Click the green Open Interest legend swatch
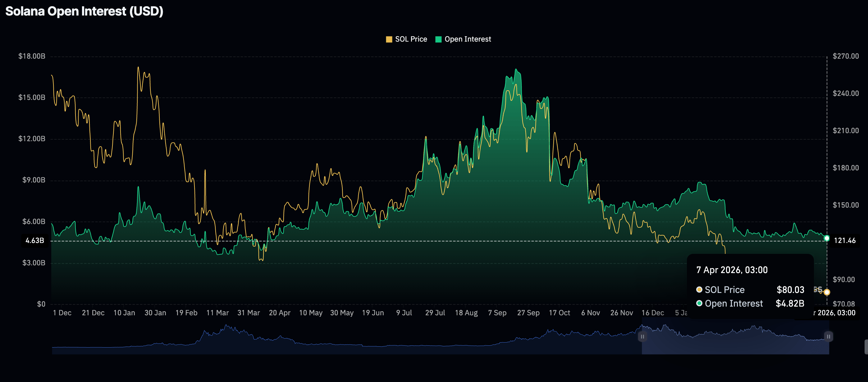The height and width of the screenshot is (382, 868). coord(438,39)
